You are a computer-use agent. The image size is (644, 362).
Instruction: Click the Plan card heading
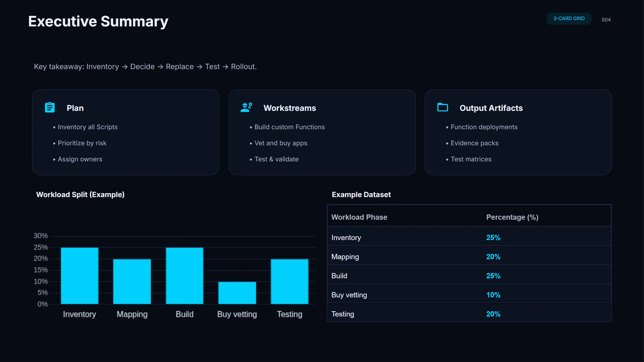click(x=75, y=108)
